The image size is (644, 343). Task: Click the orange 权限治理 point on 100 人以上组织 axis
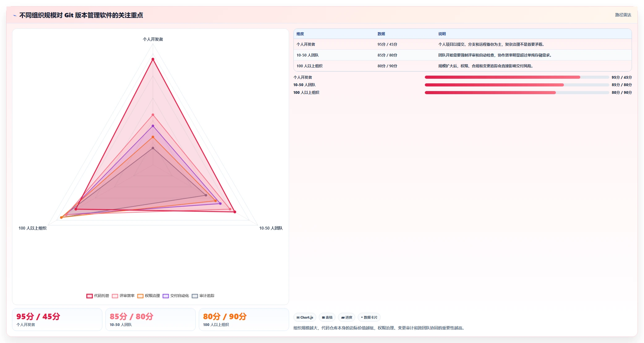[61, 218]
